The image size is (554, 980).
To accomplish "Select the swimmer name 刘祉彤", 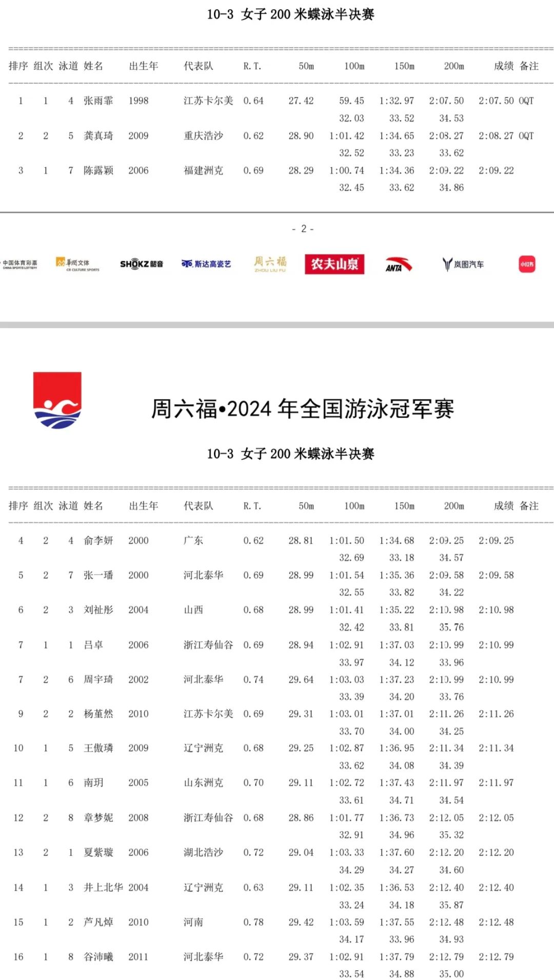I will 98,610.
